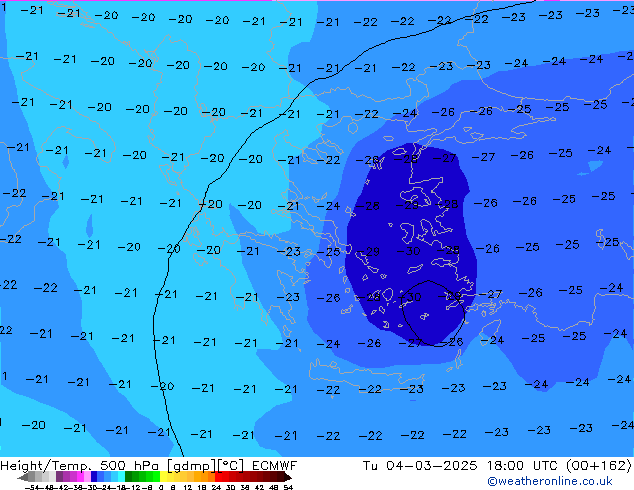Click the grey left arrow end of legend
This screenshot has height=490, width=634.
coord(23,477)
